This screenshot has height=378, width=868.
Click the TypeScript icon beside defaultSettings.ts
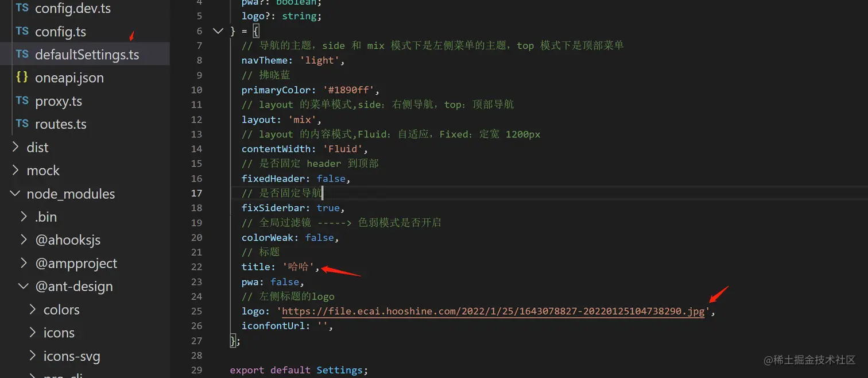click(21, 55)
